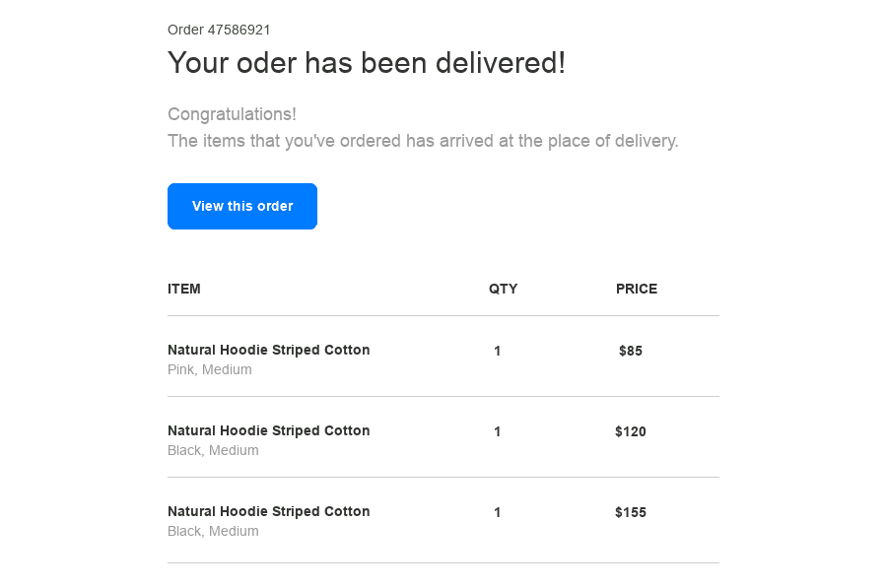This screenshot has height=588, width=887.
Task: Click the QTY column header
Action: pos(503,289)
